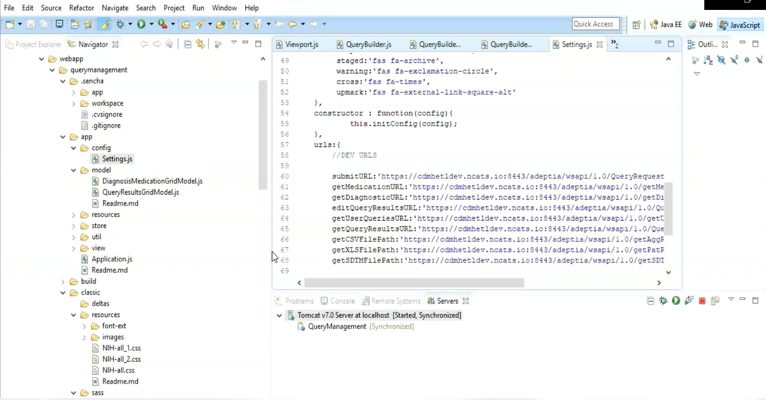The height and width of the screenshot is (400, 766).
Task: Click the Run Last Tool (external tools) icon
Action: coord(163,24)
